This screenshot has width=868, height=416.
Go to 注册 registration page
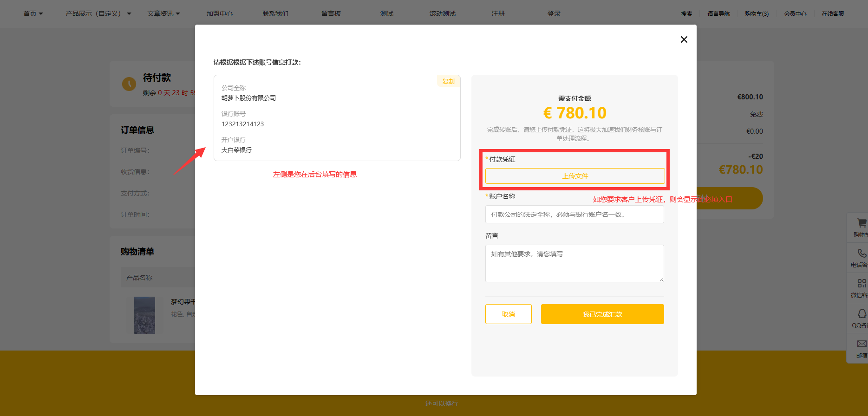pyautogui.click(x=498, y=13)
